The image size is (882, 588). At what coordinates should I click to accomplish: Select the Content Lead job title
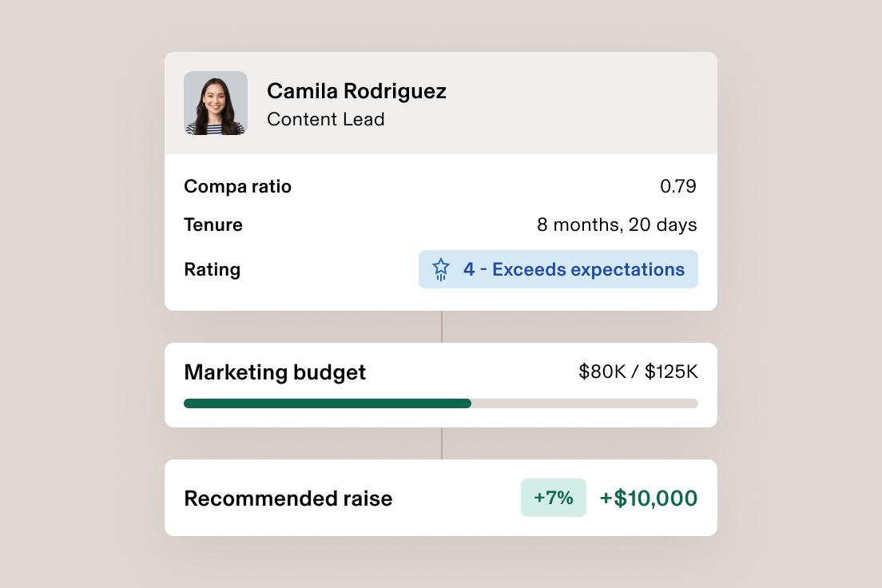click(x=326, y=119)
